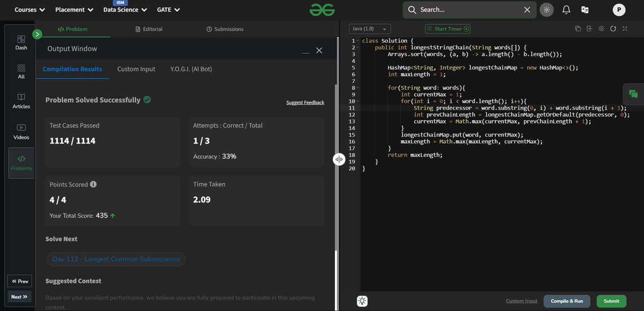This screenshot has width=644, height=311.
Task: Click the search magnifier icon
Action: point(412,10)
